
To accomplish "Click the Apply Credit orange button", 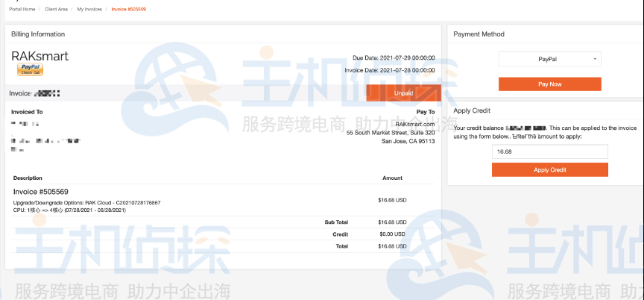I will [x=549, y=170].
